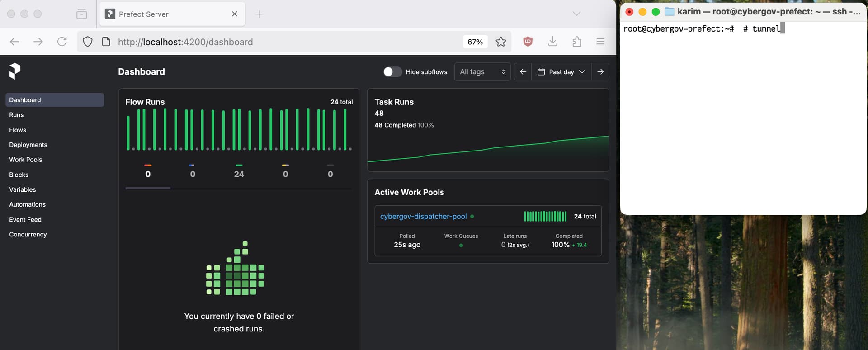Viewport: 868px width, 350px height.
Task: Click the page info icon beside URL
Action: tap(106, 42)
